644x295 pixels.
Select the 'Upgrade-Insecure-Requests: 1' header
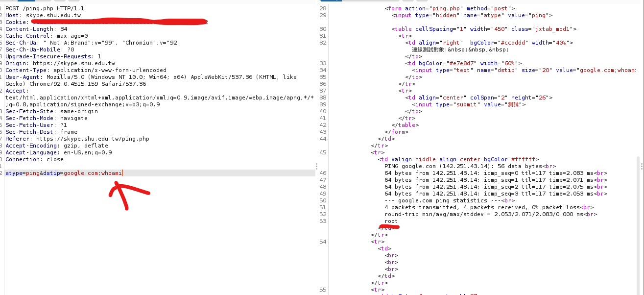point(53,56)
